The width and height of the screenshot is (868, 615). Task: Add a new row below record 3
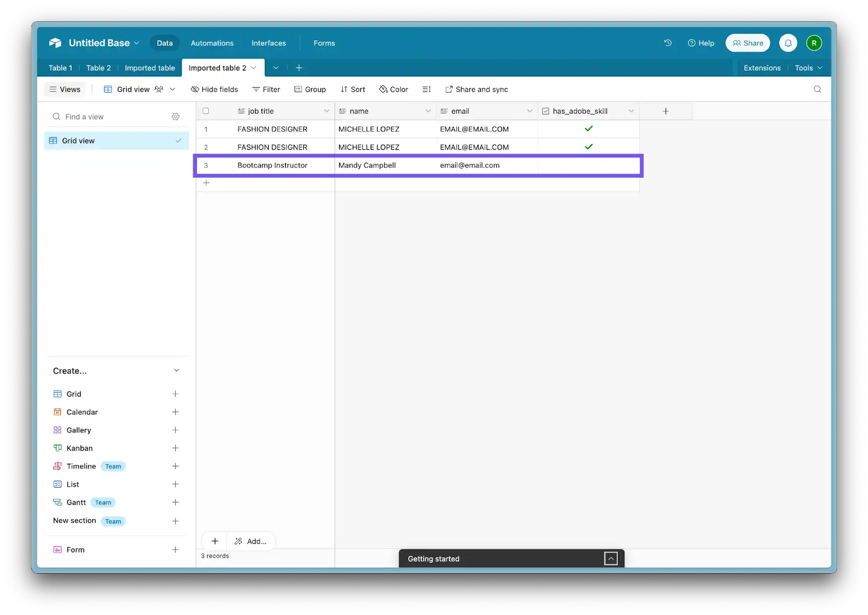(x=206, y=183)
